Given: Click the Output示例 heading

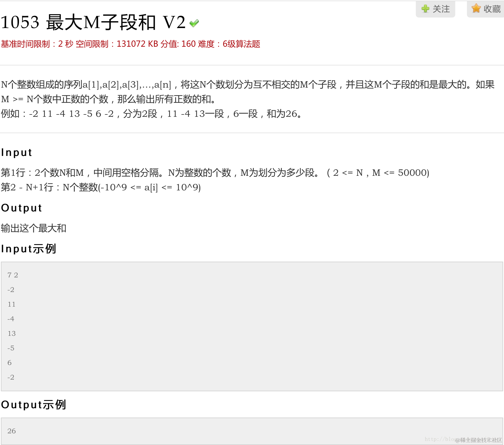Looking at the screenshot, I should 34,405.
